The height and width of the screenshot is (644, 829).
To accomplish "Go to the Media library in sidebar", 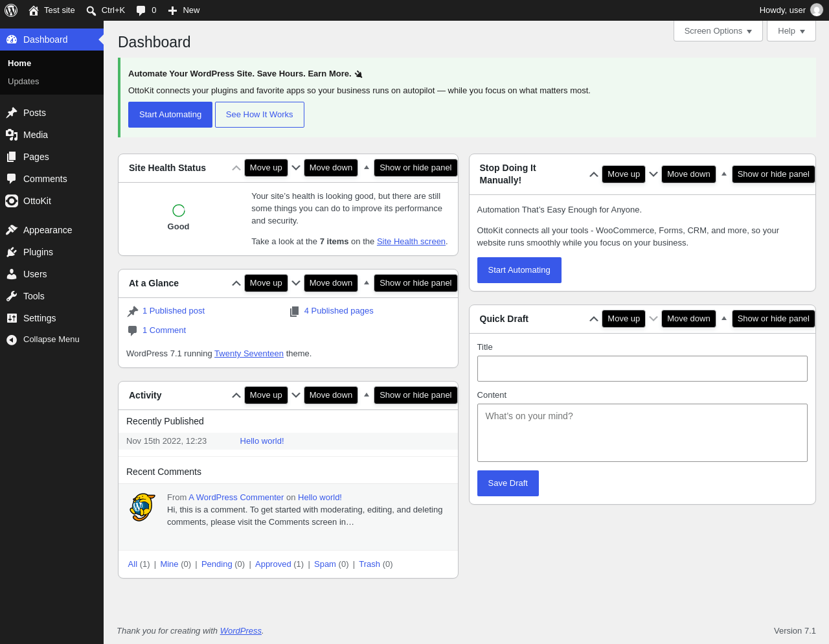I will tap(52, 135).
